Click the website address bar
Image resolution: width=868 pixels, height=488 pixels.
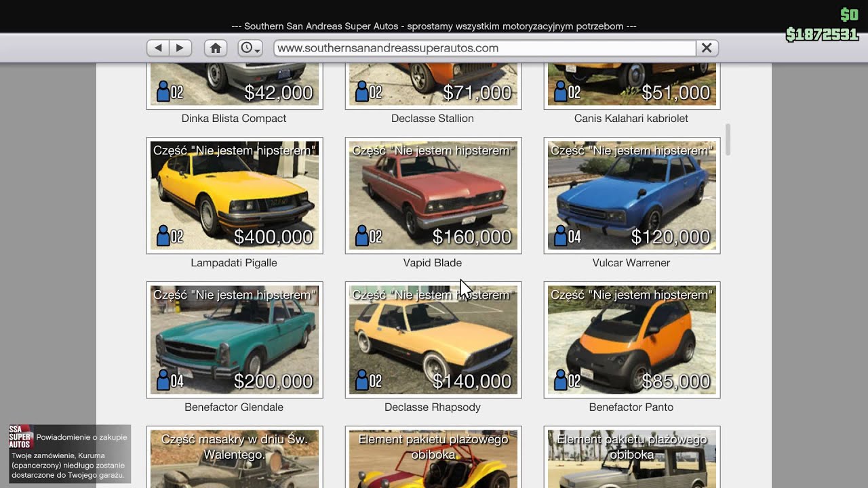click(x=485, y=48)
